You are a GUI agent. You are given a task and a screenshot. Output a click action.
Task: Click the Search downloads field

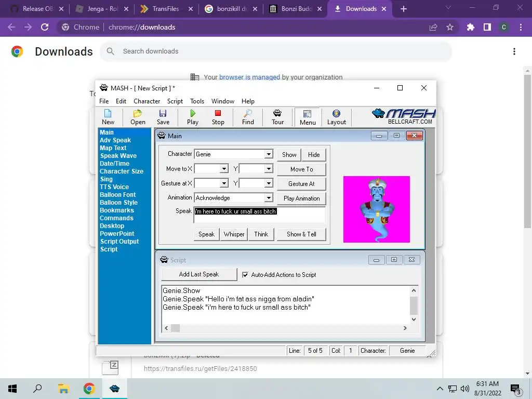pos(276,51)
